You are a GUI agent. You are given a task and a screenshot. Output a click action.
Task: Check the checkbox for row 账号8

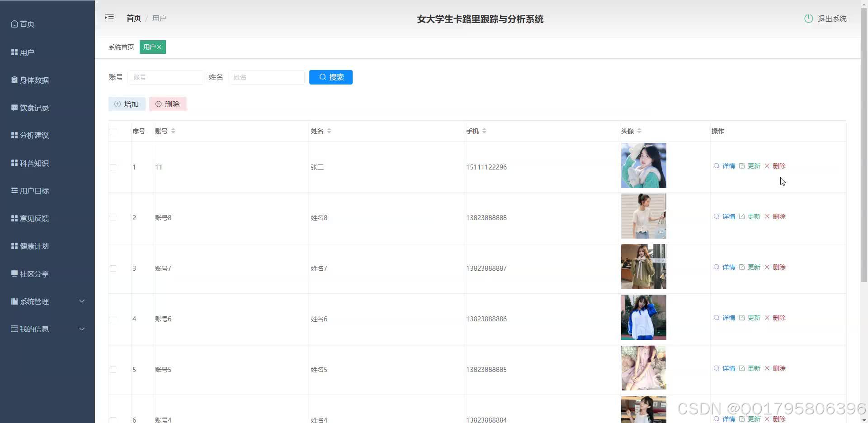pos(113,218)
